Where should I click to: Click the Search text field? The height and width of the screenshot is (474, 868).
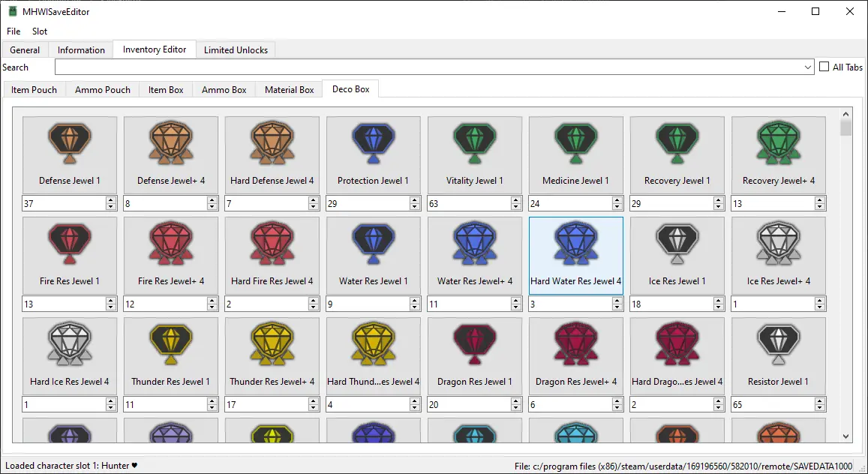point(428,67)
